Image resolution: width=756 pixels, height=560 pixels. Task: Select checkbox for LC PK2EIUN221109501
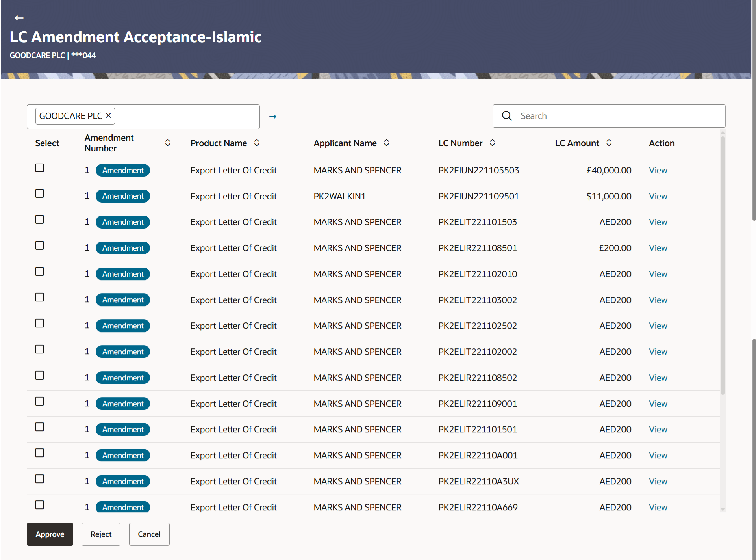(x=39, y=193)
